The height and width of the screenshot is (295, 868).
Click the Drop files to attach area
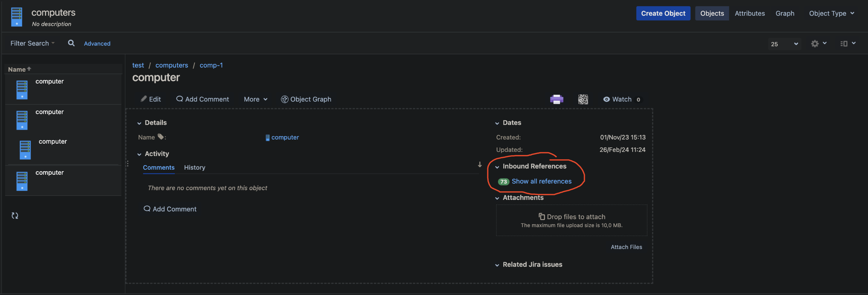pos(571,220)
